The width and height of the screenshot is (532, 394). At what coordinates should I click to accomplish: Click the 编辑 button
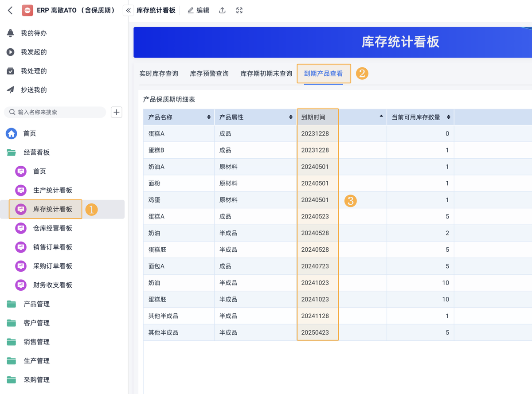pyautogui.click(x=199, y=10)
